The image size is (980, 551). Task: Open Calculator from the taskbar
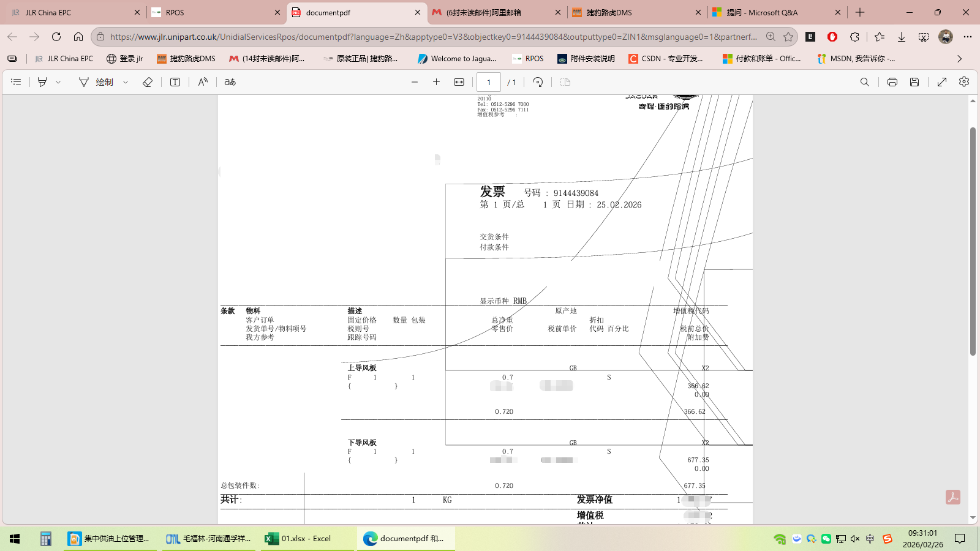point(45,539)
